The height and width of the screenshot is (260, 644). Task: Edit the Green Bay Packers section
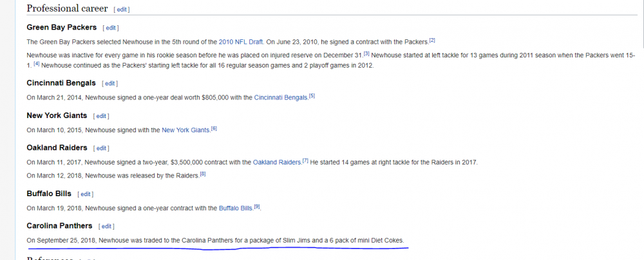[x=111, y=28]
